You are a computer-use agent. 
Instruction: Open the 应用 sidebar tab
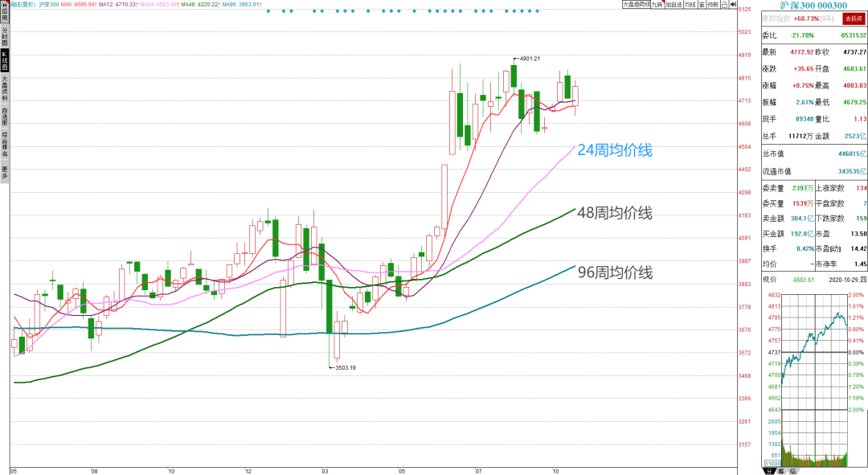tap(5, 11)
